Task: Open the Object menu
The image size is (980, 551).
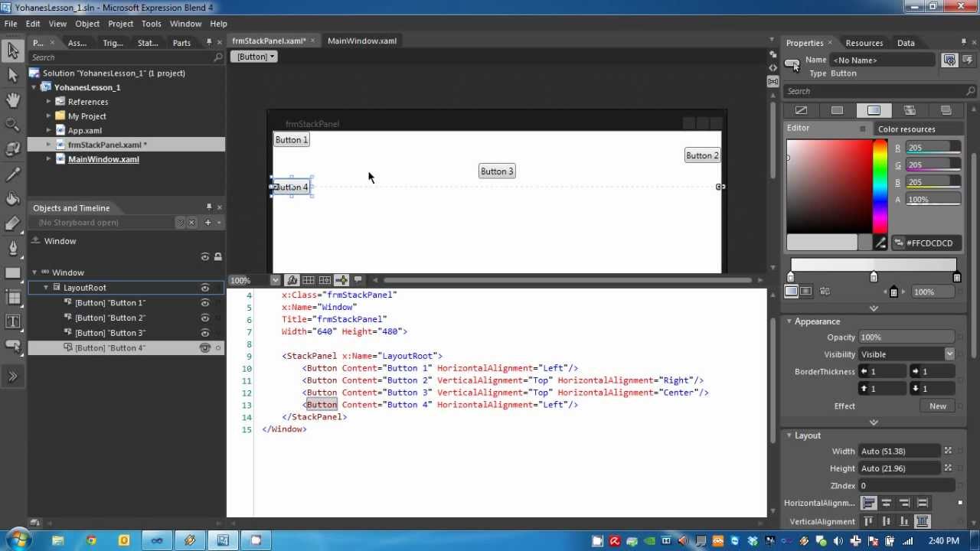Action: pyautogui.click(x=87, y=24)
